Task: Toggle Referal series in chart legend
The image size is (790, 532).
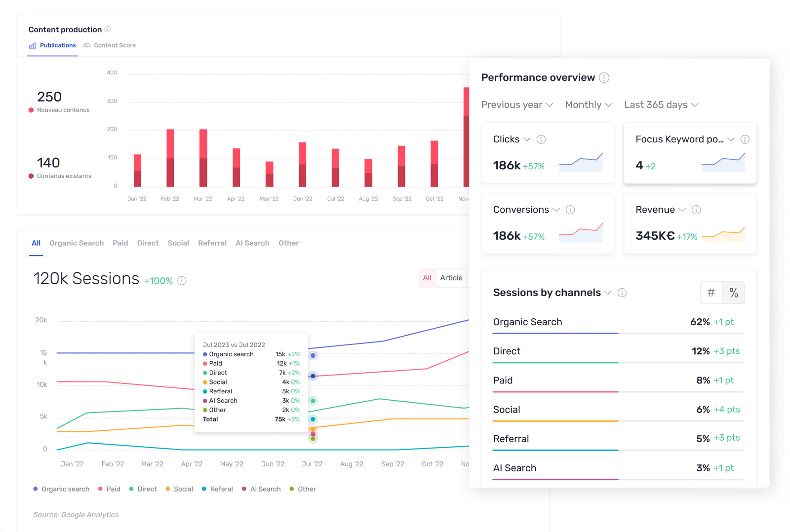Action: point(217,489)
